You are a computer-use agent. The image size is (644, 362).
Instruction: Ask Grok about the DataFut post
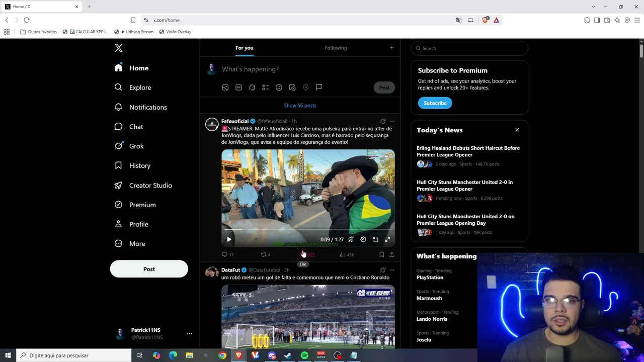383,270
